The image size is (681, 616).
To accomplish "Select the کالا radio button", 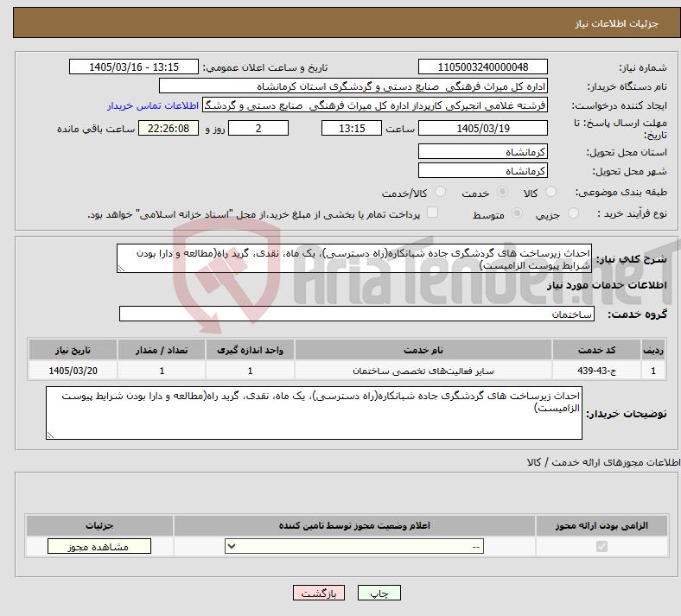I will [551, 192].
